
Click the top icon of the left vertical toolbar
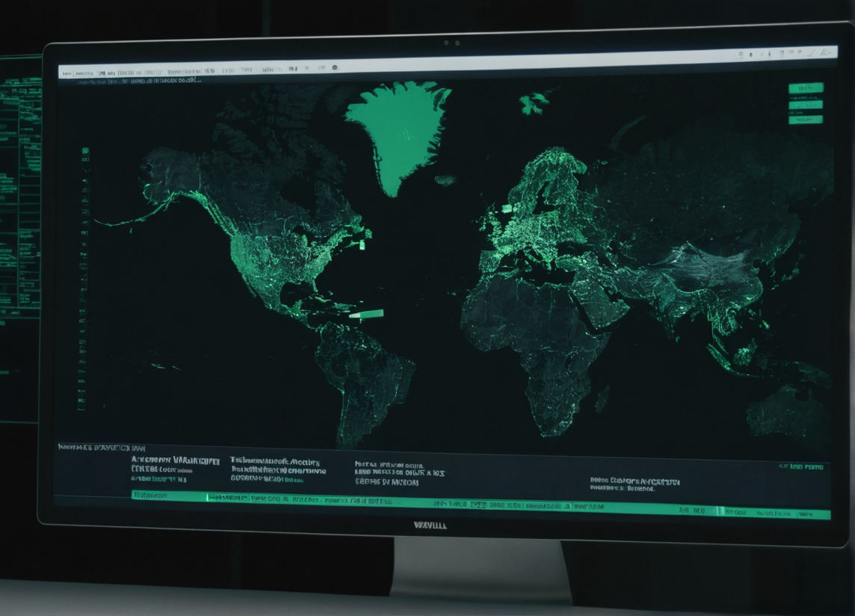(x=84, y=151)
